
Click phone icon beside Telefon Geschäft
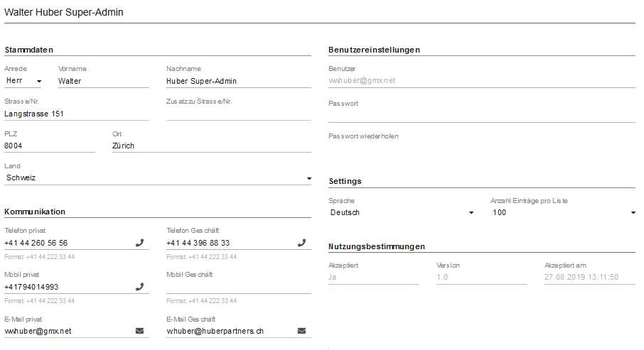tap(301, 243)
